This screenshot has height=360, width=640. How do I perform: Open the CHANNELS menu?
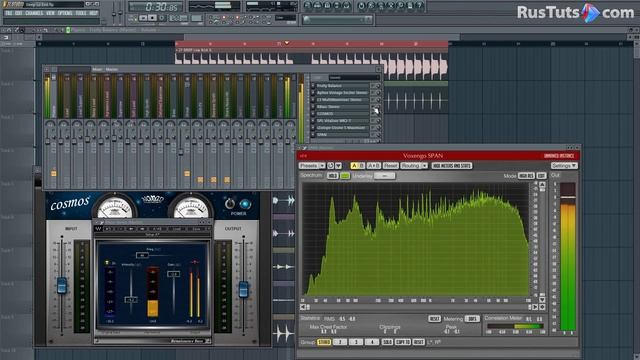[34, 13]
